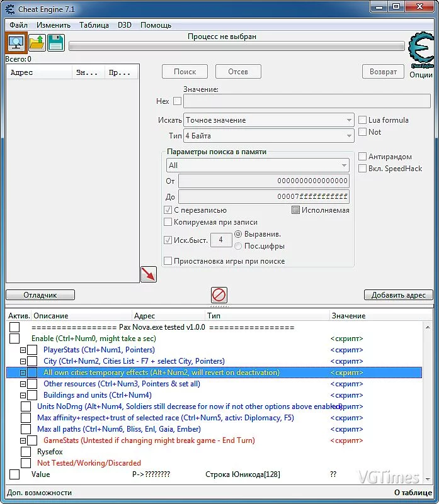
Task: Open Cheat Engine logo settings icon
Action: pos(421,50)
